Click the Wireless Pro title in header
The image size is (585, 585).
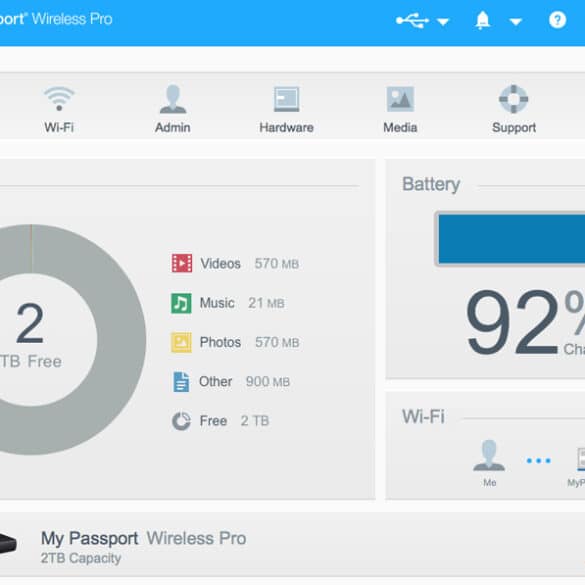[x=72, y=19]
